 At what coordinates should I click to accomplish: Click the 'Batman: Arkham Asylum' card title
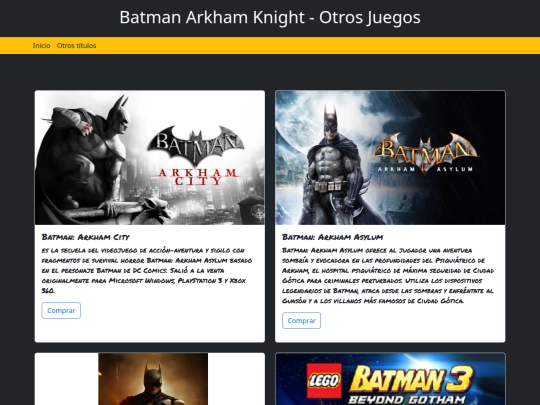332,237
